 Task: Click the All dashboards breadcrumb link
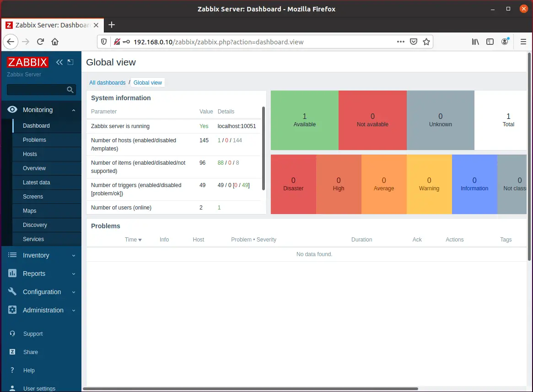(x=108, y=83)
